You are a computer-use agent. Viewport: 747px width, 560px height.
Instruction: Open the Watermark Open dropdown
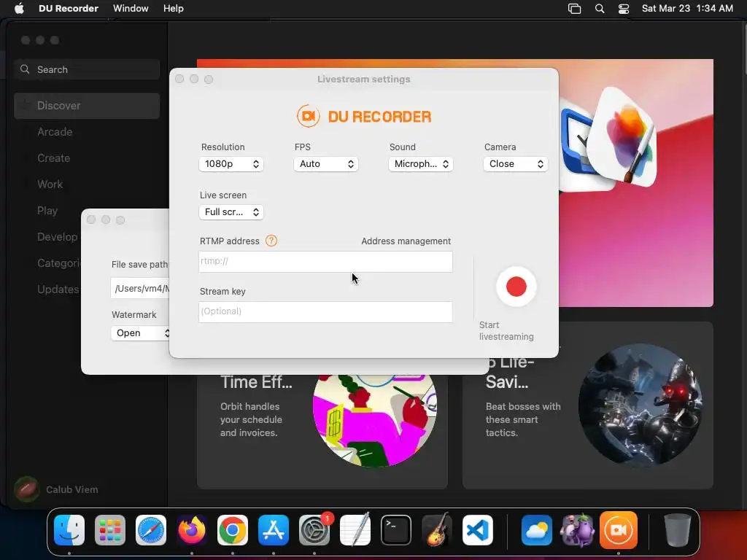[140, 332]
